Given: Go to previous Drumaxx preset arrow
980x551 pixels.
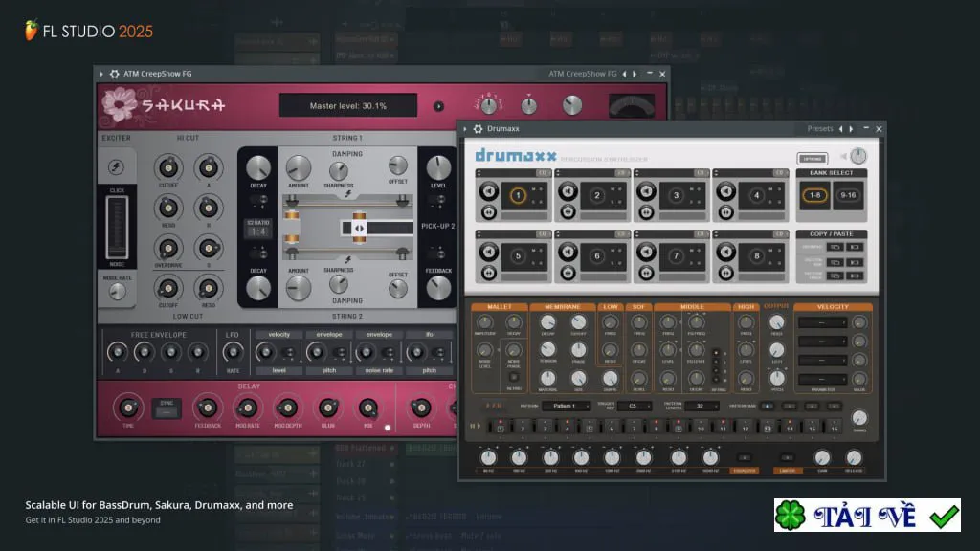Looking at the screenshot, I should (x=840, y=129).
